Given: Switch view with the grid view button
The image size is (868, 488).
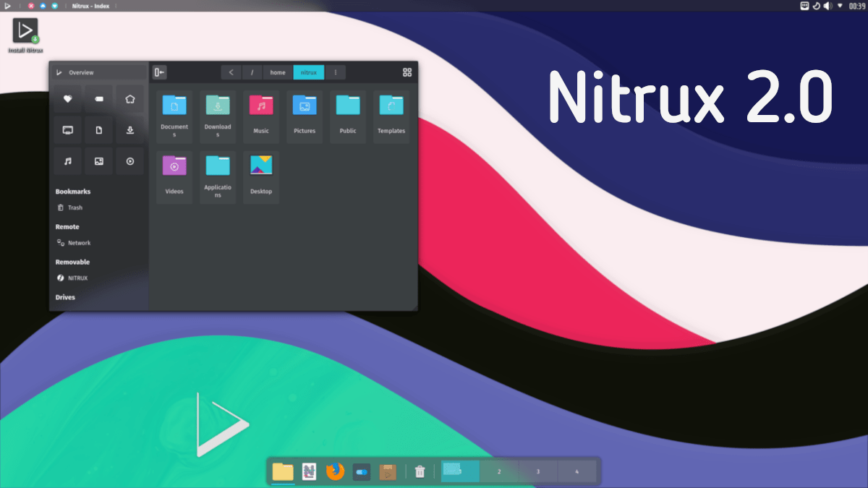Looking at the screenshot, I should point(407,72).
